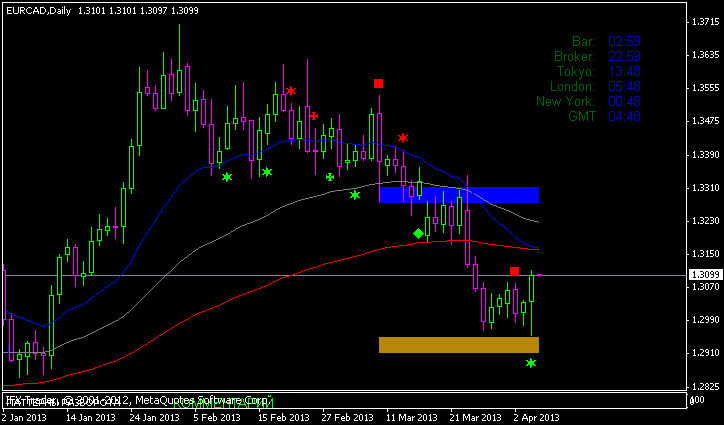
Task: Click the blue resistance zone rectangle
Action: coord(459,195)
